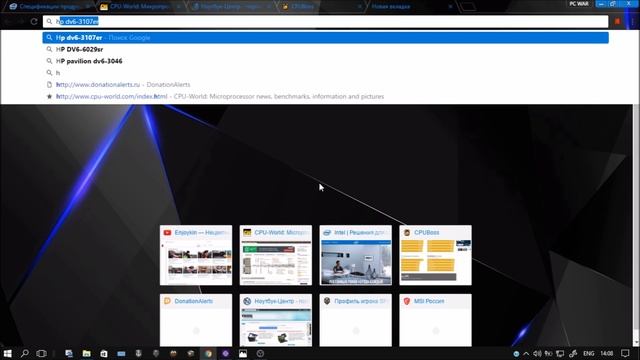Click the CPU-World tile favicon
Image resolution: width=640 pixels, height=360 pixels.
(x=247, y=232)
